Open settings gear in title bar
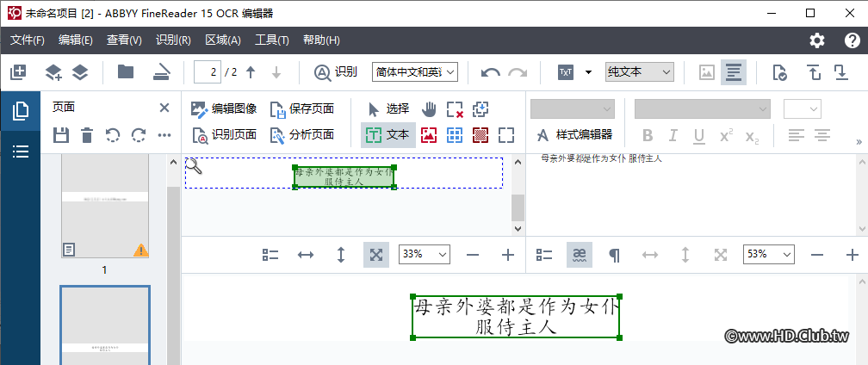Screen dimensions: 868x365 pos(816,40)
